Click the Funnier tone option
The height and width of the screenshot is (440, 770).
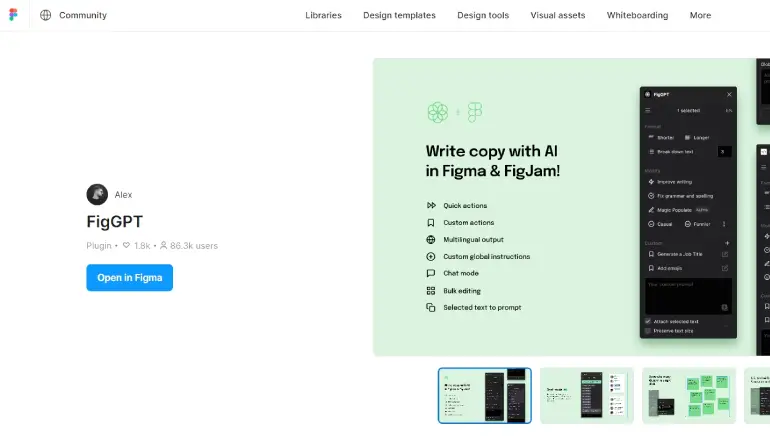coord(697,224)
